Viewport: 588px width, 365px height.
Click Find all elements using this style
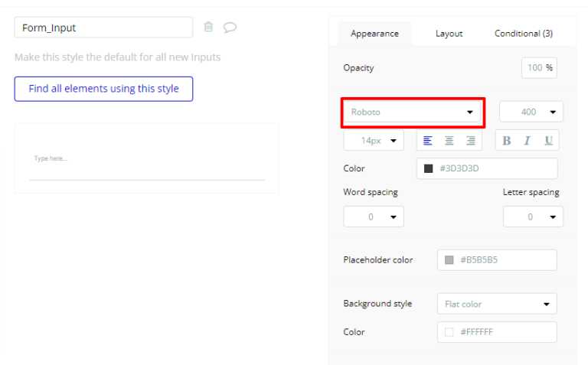[103, 89]
